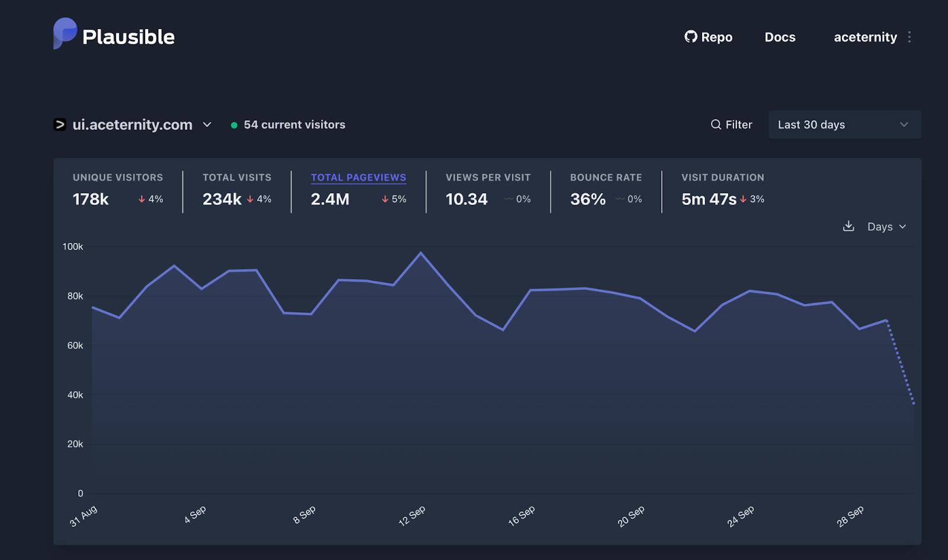
Task: Click the 80k y-axis label
Action: [75, 296]
